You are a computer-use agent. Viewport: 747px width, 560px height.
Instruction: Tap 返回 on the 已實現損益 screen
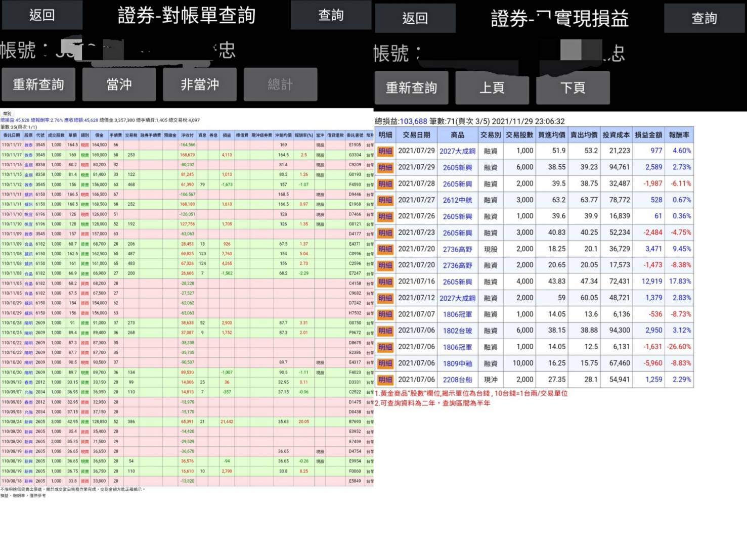(x=415, y=18)
